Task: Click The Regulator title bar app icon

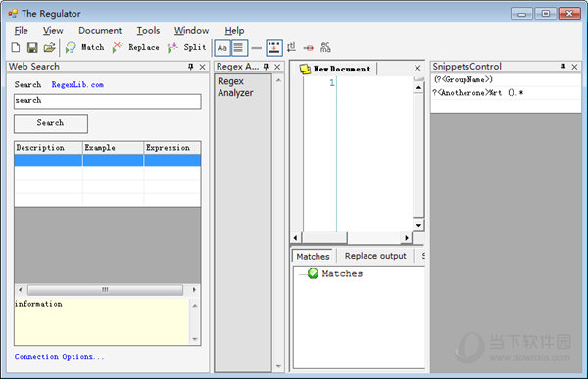Action: (13, 14)
